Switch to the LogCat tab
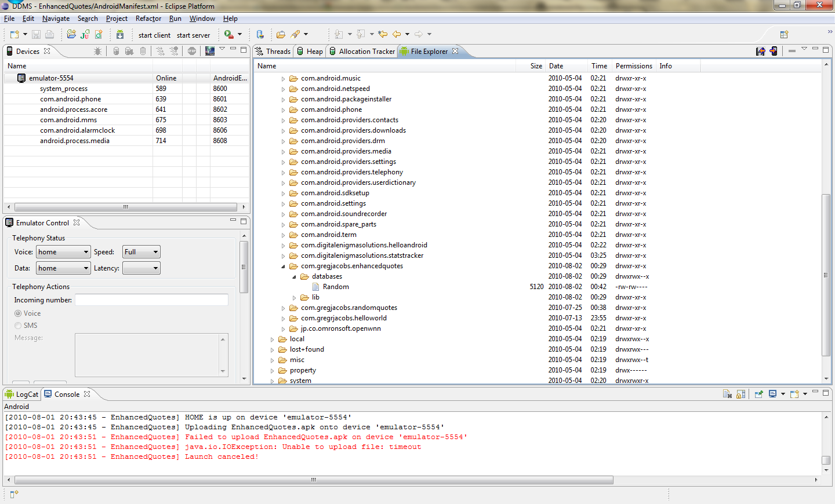This screenshot has height=504, width=835. click(x=22, y=395)
